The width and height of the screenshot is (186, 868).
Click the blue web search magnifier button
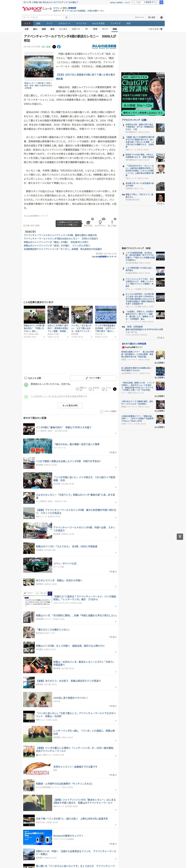pos(161,2)
